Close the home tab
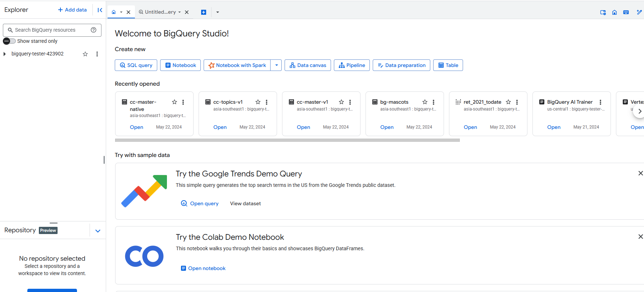Screen dimensions: 644x292 click(x=128, y=12)
